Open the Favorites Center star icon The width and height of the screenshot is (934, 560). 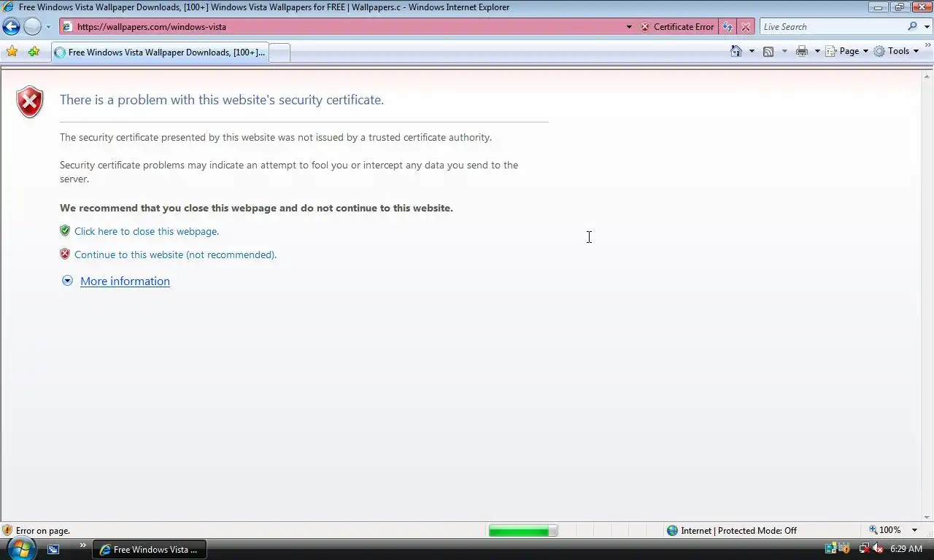12,52
